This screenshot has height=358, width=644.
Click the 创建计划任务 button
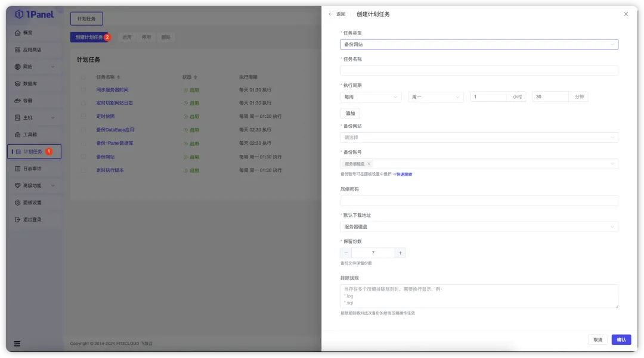pyautogui.click(x=89, y=38)
